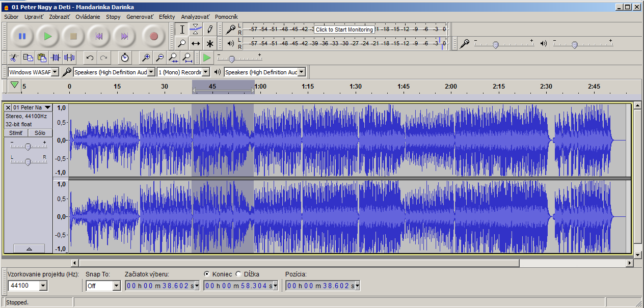Pick the Time Shift tool
This screenshot has width=644, height=308.
(x=196, y=43)
